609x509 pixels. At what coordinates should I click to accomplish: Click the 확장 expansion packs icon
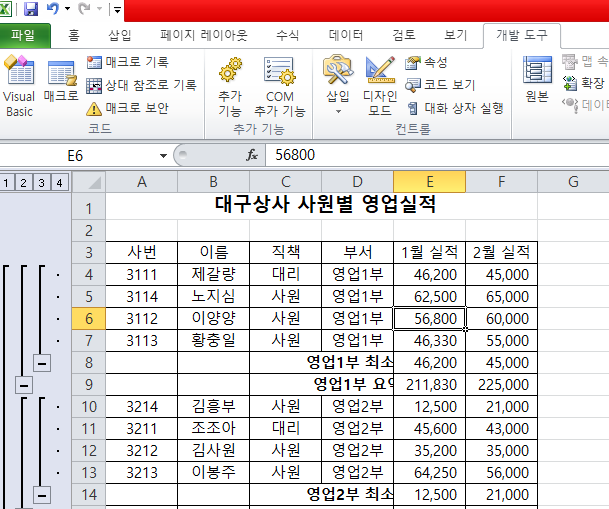click(569, 83)
